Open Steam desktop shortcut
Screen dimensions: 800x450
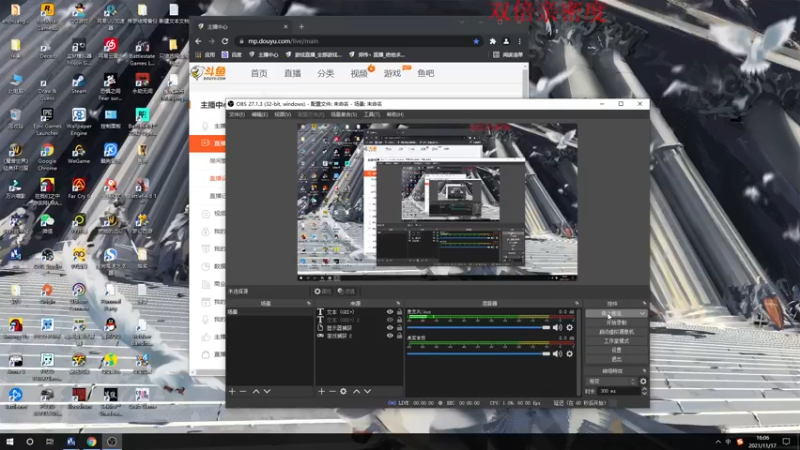79,84
